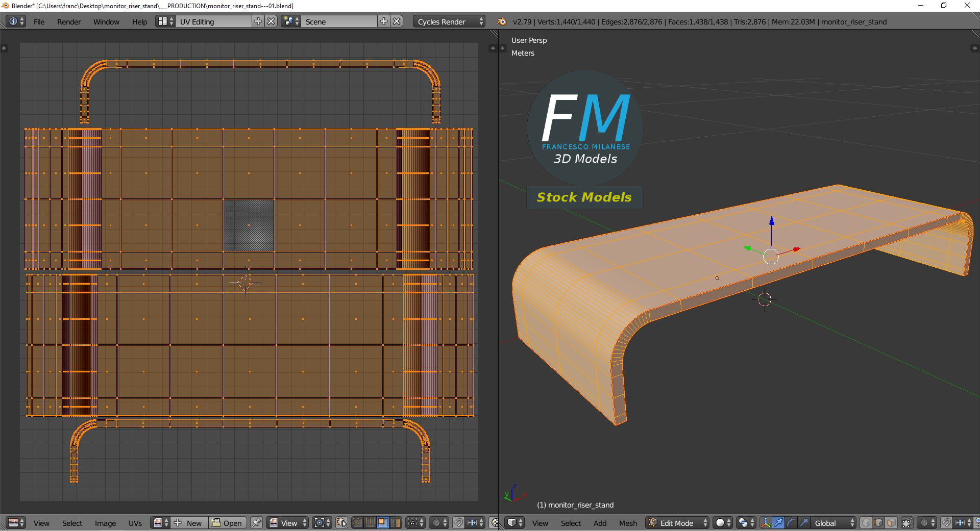Open the Edit Mode interaction dropdown

[675, 523]
